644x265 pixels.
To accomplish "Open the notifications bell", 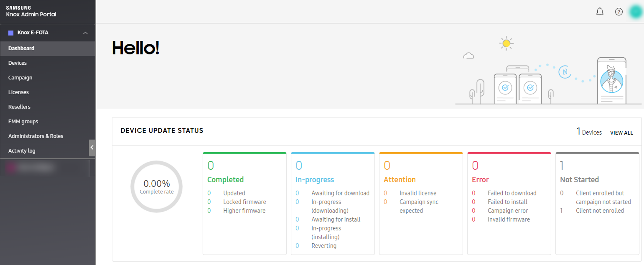I will pos(600,12).
